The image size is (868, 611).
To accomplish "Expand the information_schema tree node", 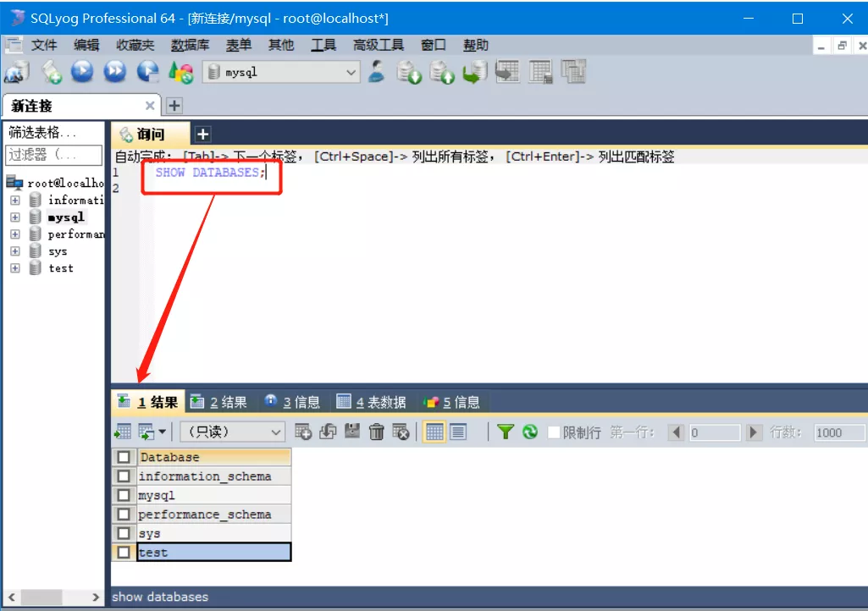I will click(15, 200).
